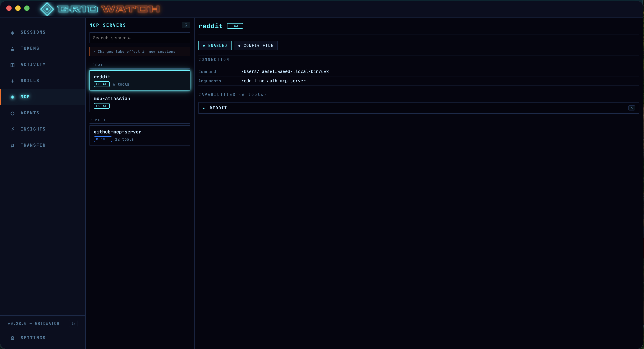Collapse the REDDIT tools disclosure triangle
This screenshot has width=644, height=349.
[x=204, y=108]
